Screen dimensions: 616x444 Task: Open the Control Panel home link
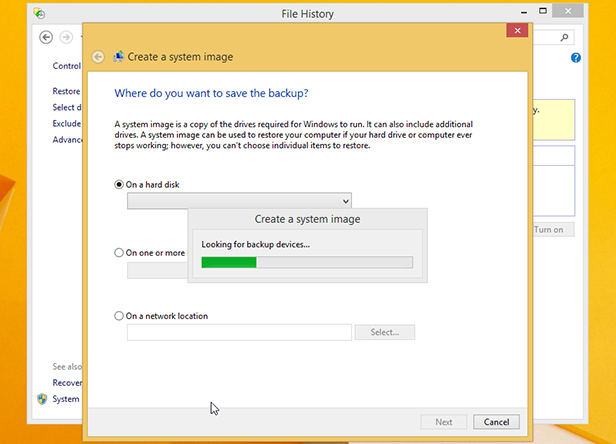click(66, 66)
